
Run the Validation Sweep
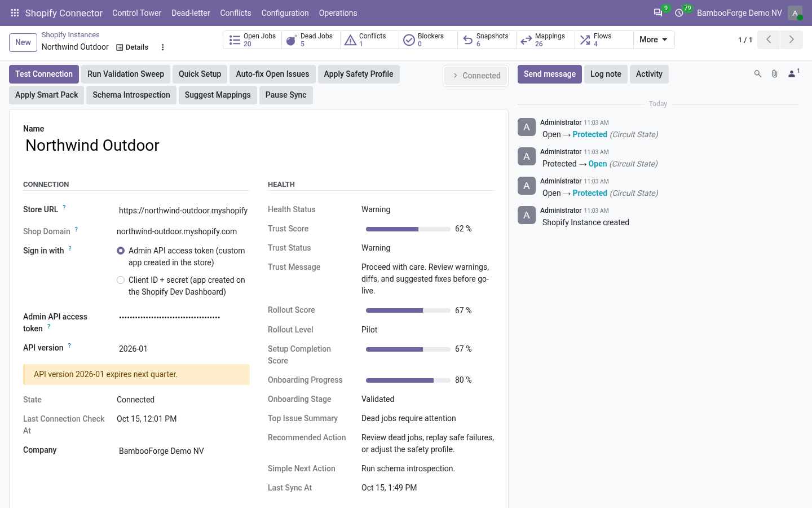[x=126, y=74]
